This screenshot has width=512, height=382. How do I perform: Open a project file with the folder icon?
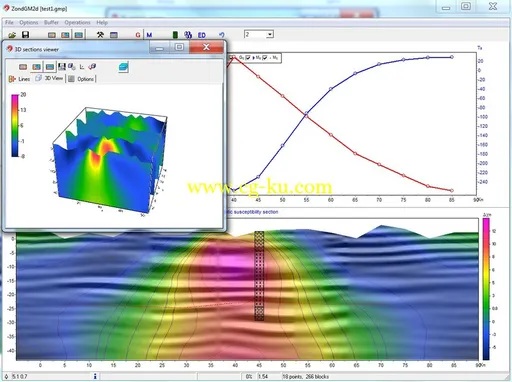12,35
